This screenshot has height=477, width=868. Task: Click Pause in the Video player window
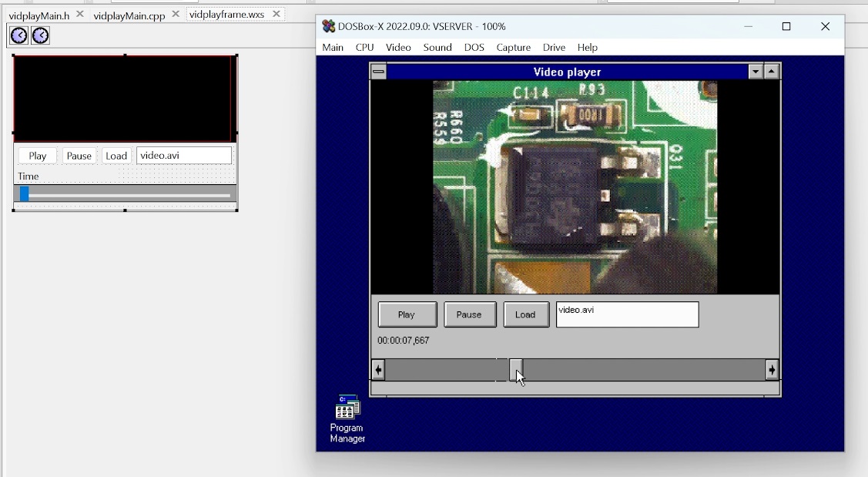coord(470,314)
